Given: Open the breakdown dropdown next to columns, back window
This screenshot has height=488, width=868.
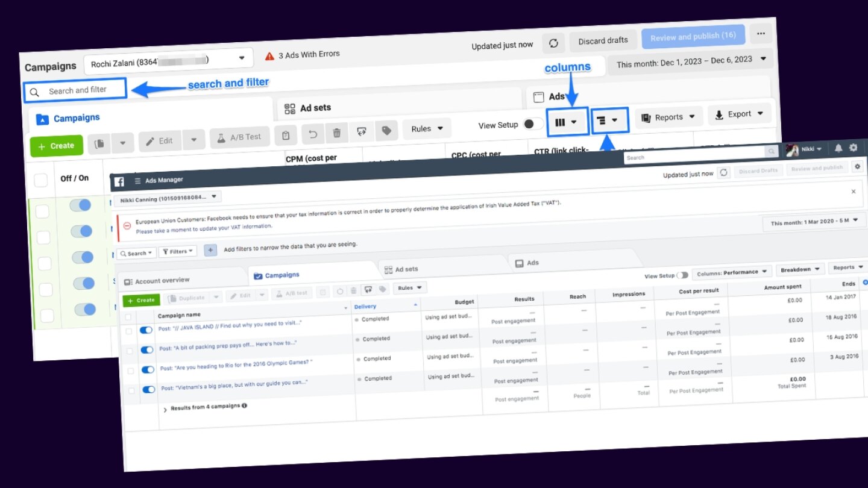Looking at the screenshot, I should 609,120.
